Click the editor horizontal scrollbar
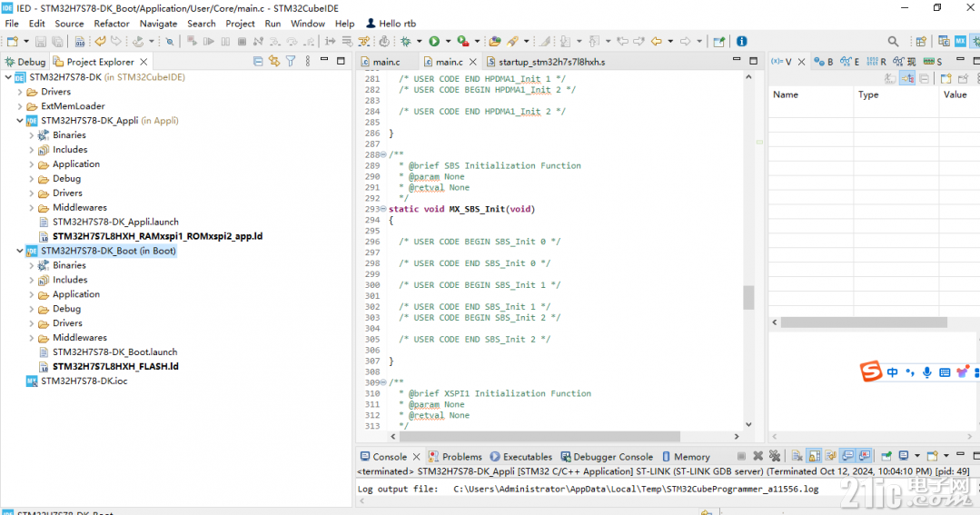Screen dimensions: 980x515 point(539,436)
